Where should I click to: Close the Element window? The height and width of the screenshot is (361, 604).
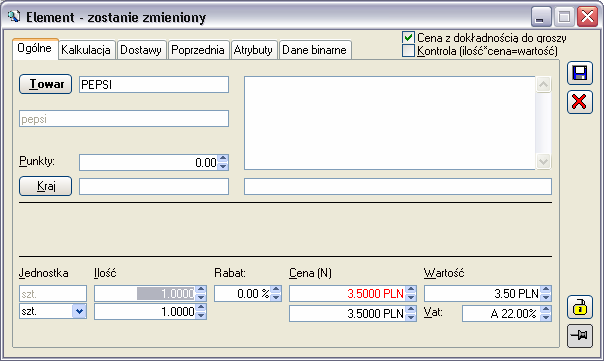click(587, 17)
